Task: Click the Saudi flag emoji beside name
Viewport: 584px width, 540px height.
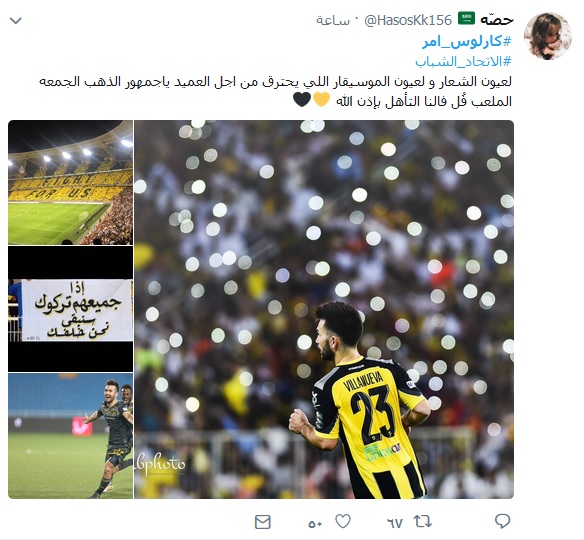Action: click(x=466, y=18)
